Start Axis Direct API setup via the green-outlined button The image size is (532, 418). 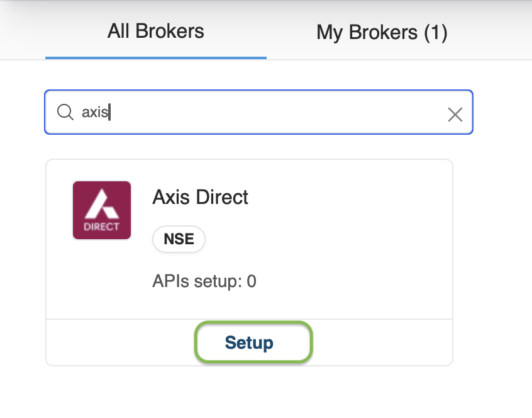point(253,342)
